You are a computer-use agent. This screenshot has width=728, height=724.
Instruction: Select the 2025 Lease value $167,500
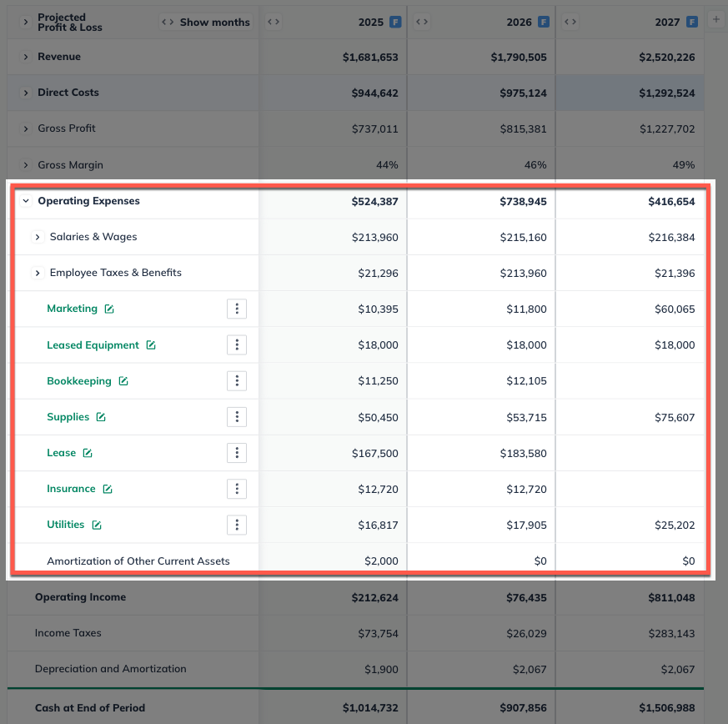click(x=374, y=453)
